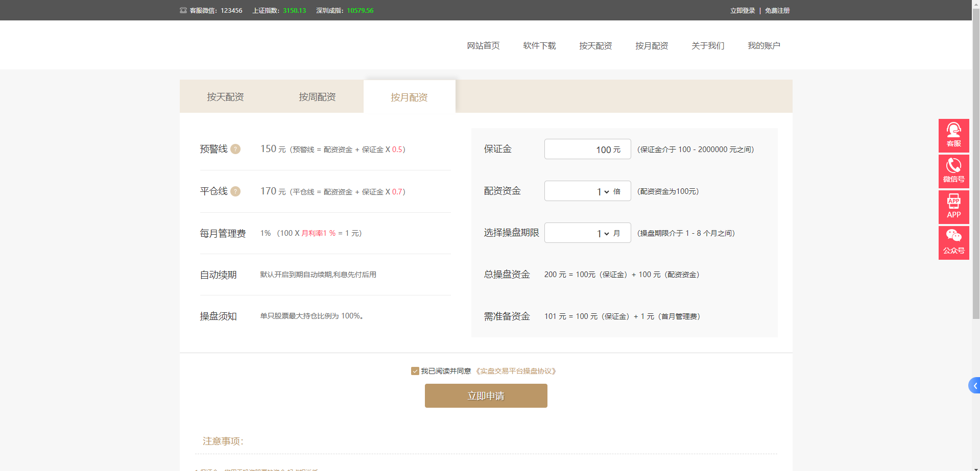Open the 配资资金 multiplier dropdown
Image resolution: width=980 pixels, height=471 pixels.
click(x=603, y=191)
